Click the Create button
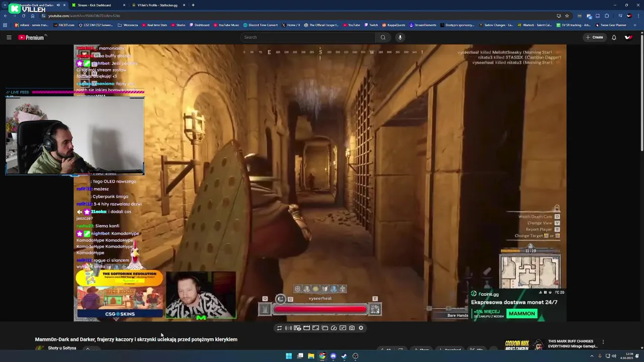Screen dimensions: 644x362 [594, 37]
